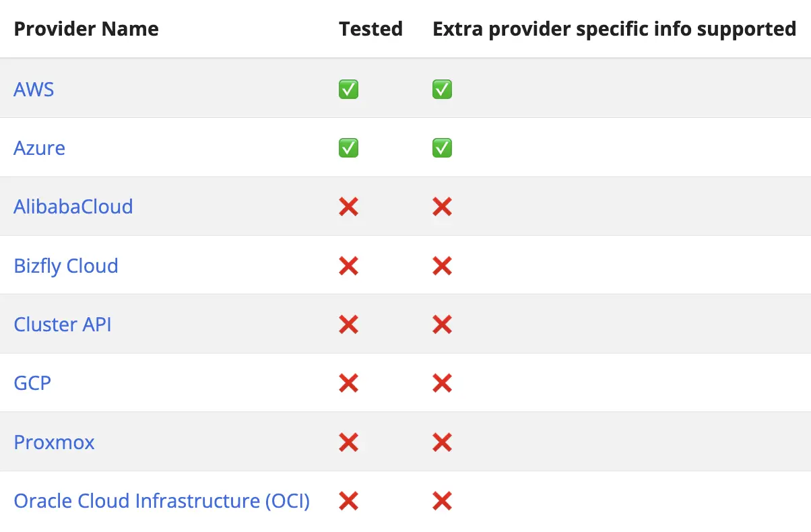Open the AlibabaCloud provider link

coord(73,206)
